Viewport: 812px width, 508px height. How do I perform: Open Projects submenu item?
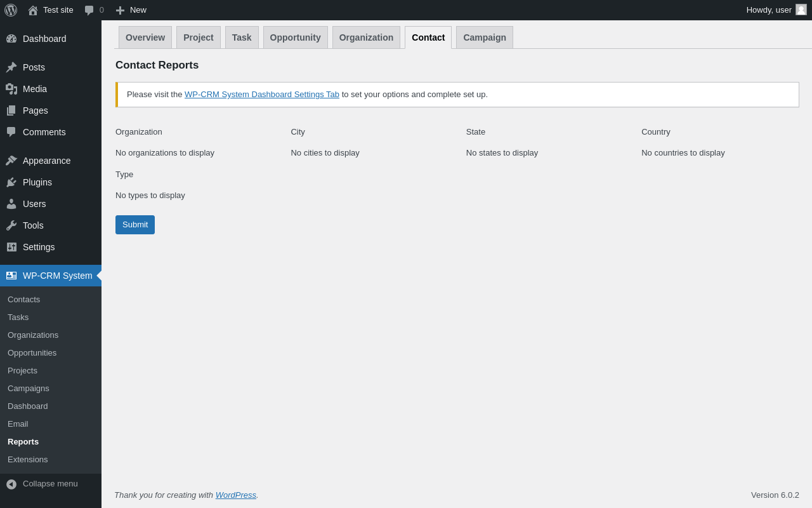(x=51, y=371)
